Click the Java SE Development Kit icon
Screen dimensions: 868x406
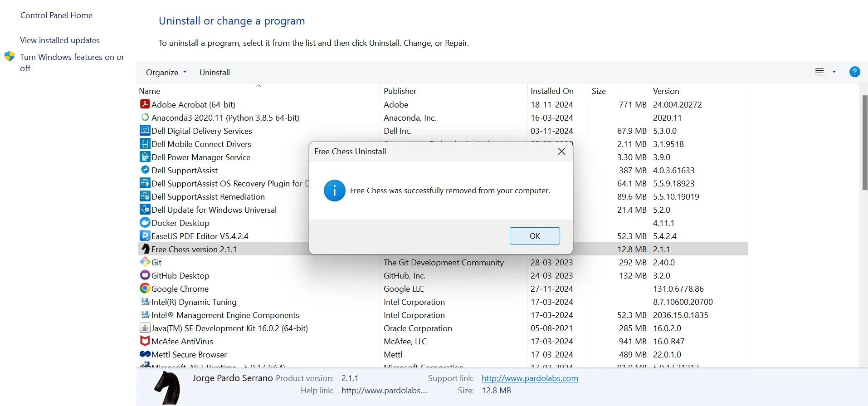145,328
